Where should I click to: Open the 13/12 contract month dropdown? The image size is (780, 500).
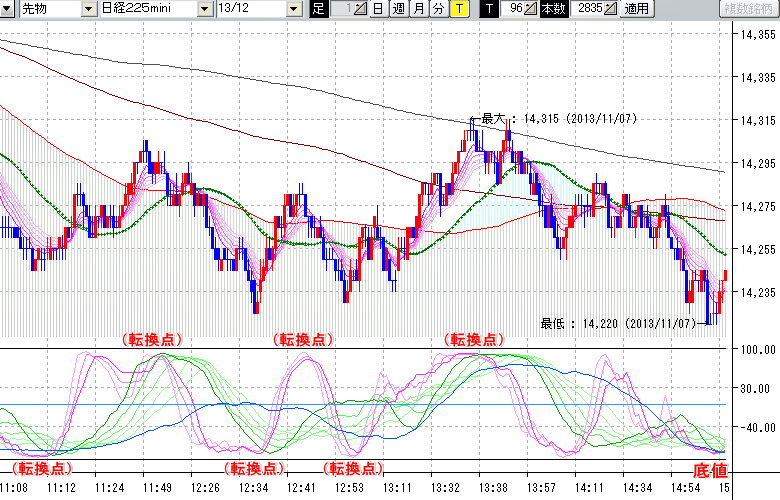[x=293, y=9]
